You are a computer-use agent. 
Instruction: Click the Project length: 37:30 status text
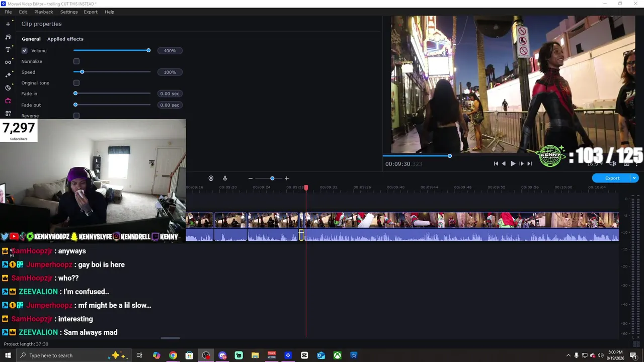(26, 344)
